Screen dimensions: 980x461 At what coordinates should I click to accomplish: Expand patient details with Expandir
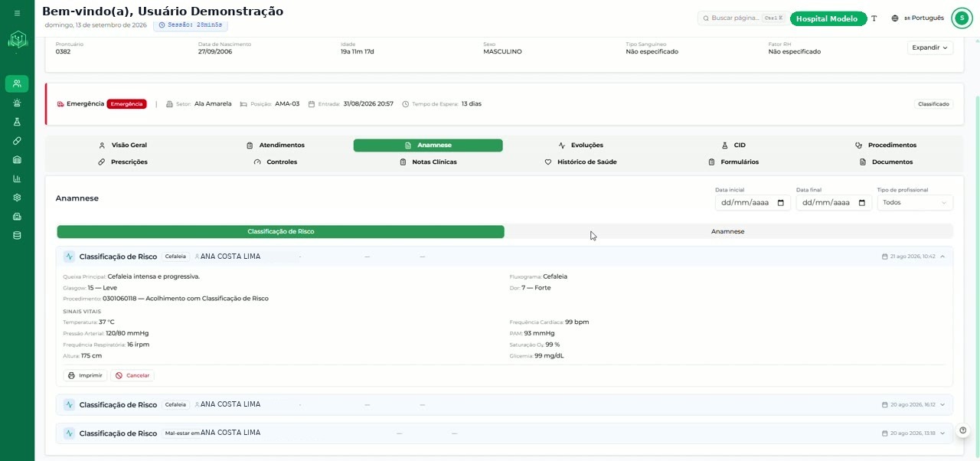(930, 47)
